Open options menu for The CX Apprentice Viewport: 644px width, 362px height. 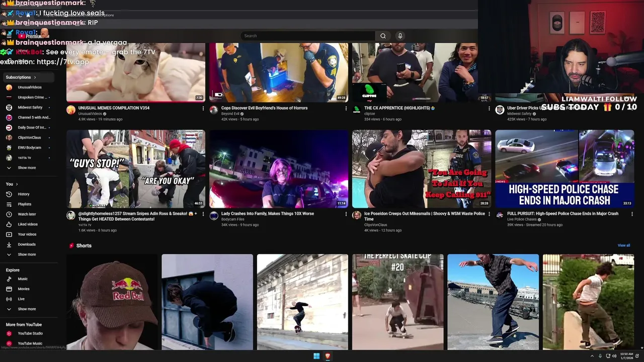click(x=489, y=108)
